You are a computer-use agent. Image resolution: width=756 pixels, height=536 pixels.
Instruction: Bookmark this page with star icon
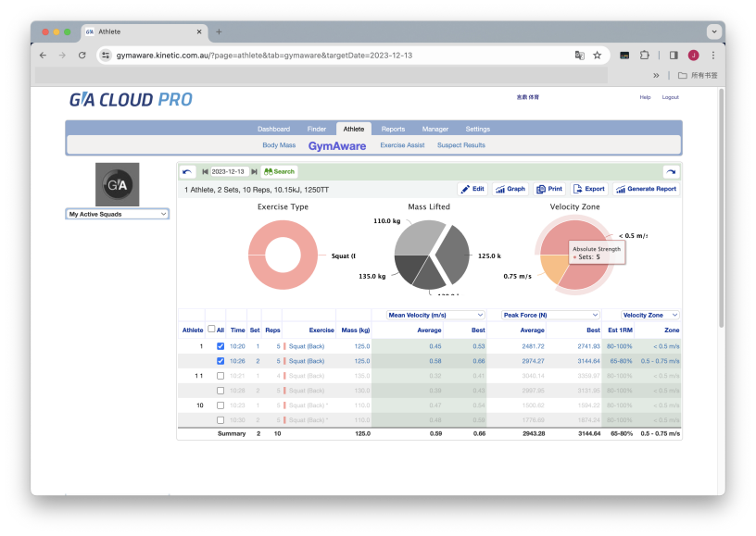tap(597, 56)
